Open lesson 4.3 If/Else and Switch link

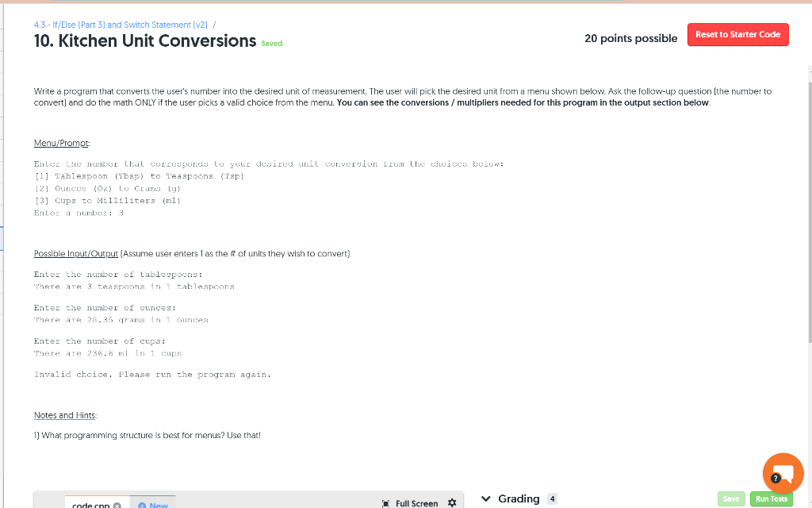[119, 25]
